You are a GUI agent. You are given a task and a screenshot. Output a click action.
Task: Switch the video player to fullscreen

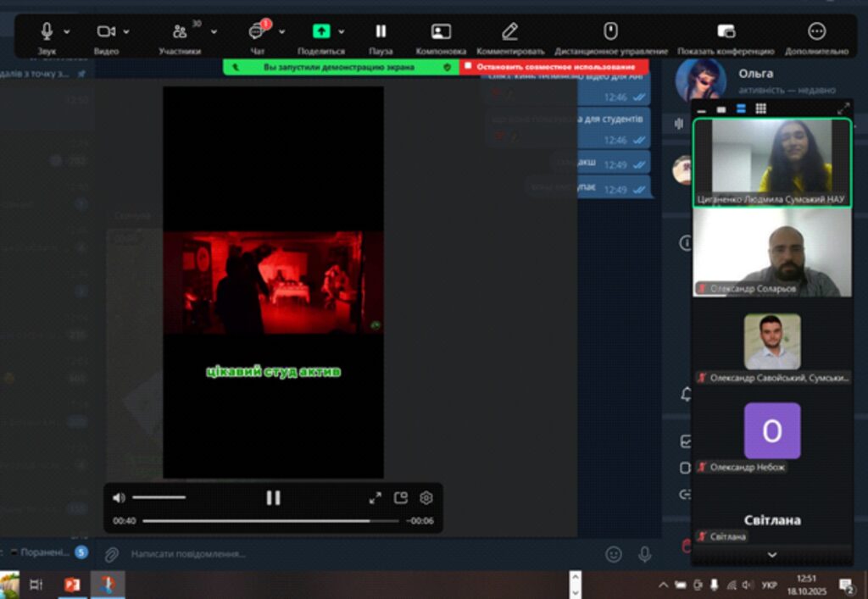[x=376, y=498]
